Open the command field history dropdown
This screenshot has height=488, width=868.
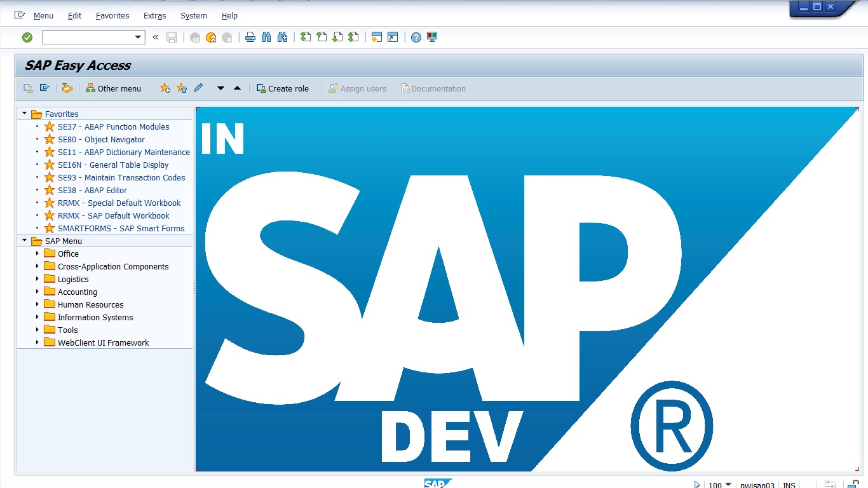point(139,37)
